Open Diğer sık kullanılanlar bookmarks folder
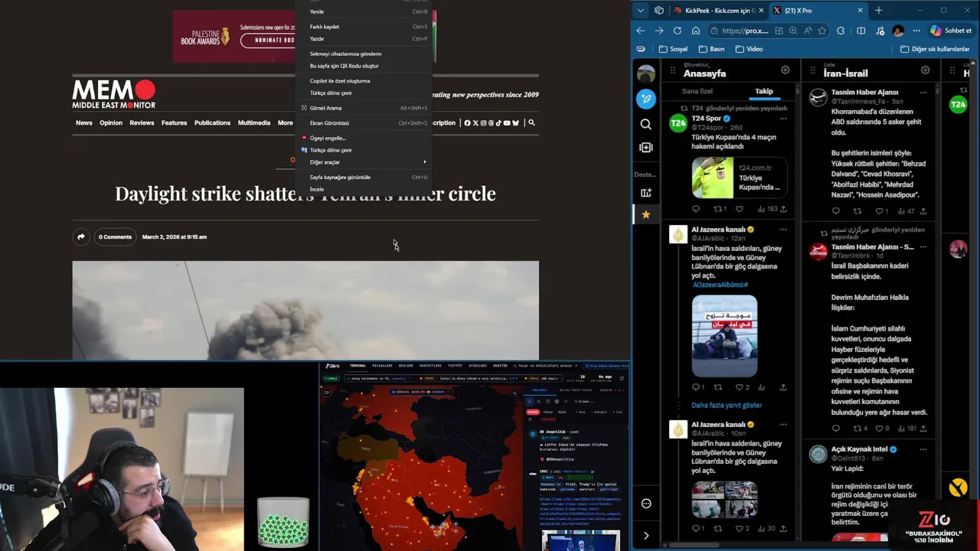 (935, 49)
